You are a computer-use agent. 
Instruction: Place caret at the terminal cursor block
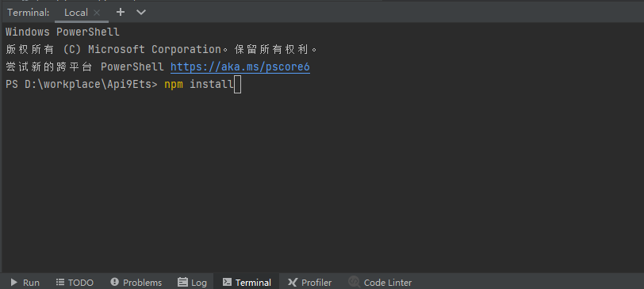[237, 85]
